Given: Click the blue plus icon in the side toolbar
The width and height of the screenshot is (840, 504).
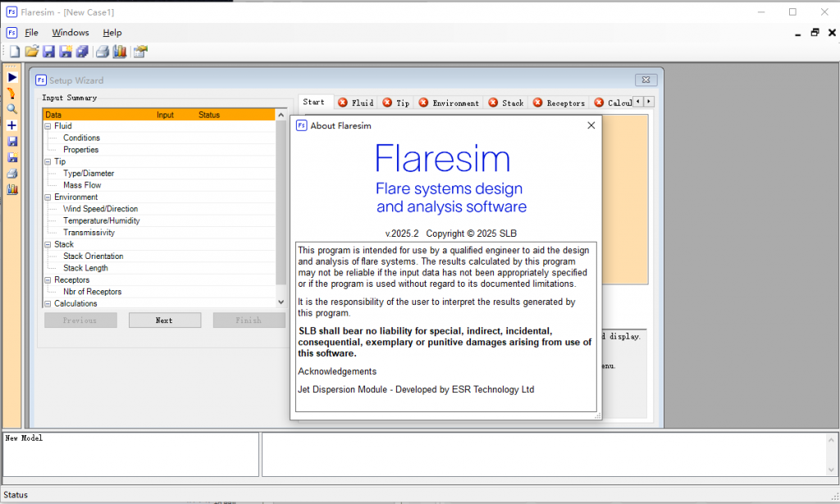Looking at the screenshot, I should 11,125.
